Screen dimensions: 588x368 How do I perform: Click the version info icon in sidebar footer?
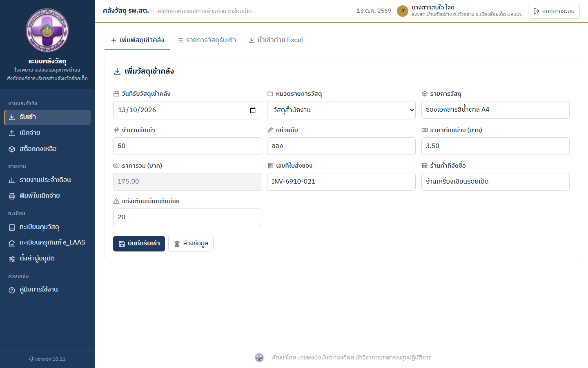31,359
